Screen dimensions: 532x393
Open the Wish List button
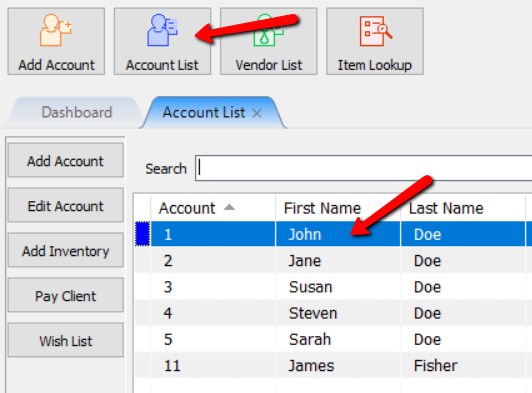tap(65, 340)
